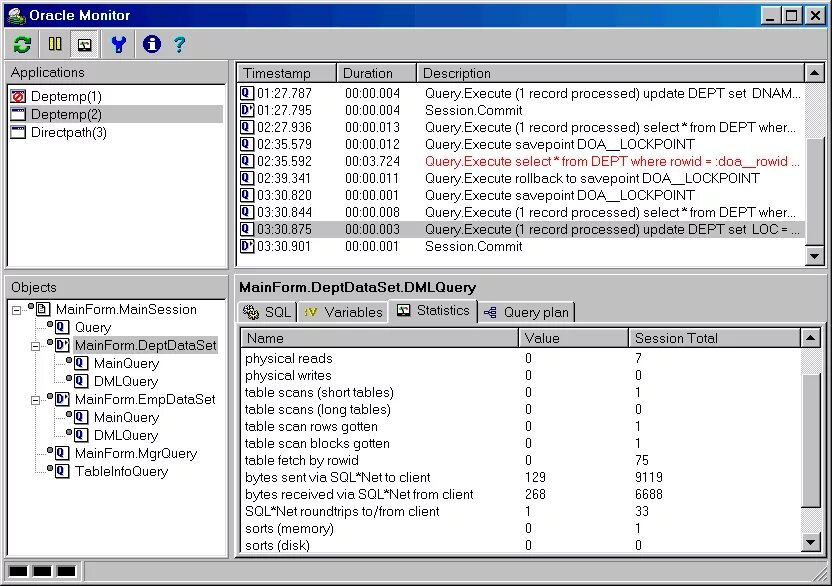Click the Q icon beside MainForm.MgrQuery
832x586 pixels.
point(62,453)
